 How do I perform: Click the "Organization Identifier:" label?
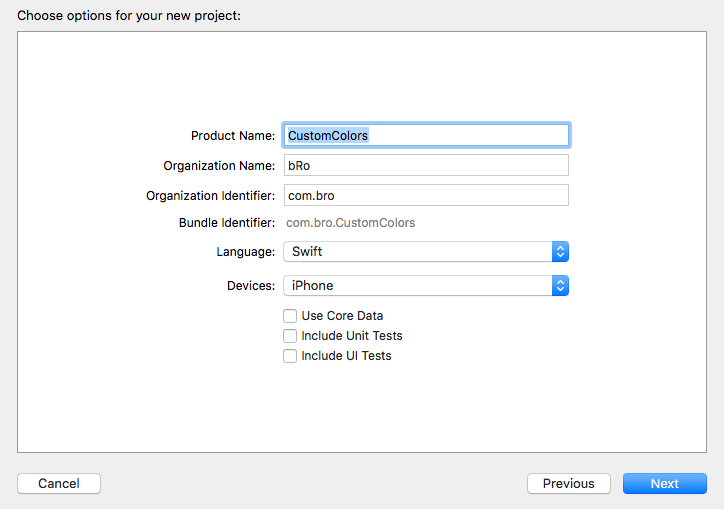point(210,196)
